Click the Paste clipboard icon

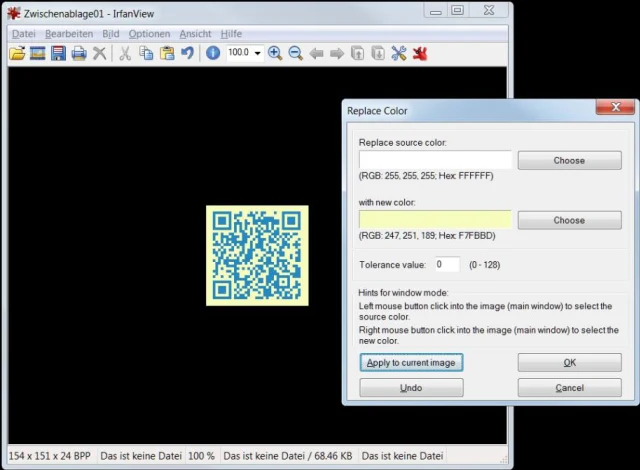(x=166, y=53)
